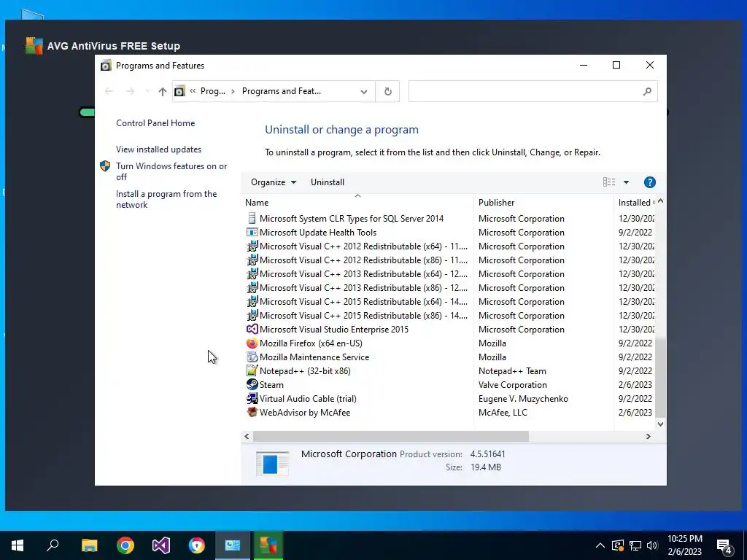Select Virtual Audio Cable (trial) icon

click(252, 398)
